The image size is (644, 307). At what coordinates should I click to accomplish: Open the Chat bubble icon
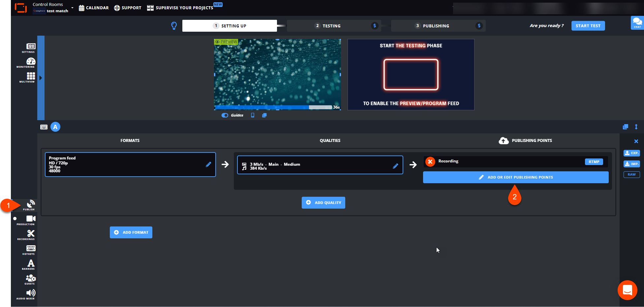637,23
